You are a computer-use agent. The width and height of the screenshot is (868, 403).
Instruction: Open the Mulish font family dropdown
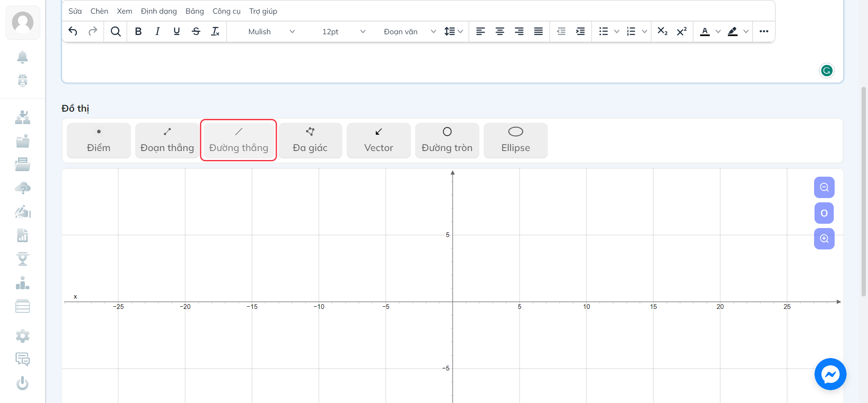tap(271, 32)
